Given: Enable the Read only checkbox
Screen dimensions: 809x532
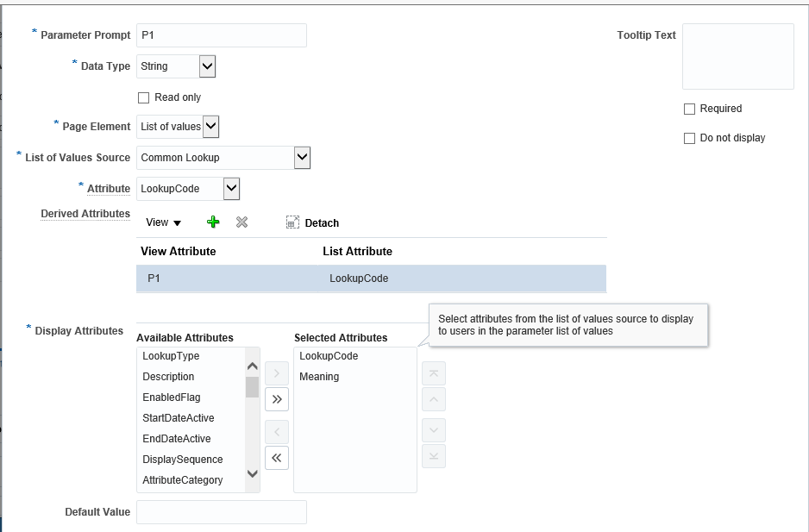Looking at the screenshot, I should (x=143, y=97).
